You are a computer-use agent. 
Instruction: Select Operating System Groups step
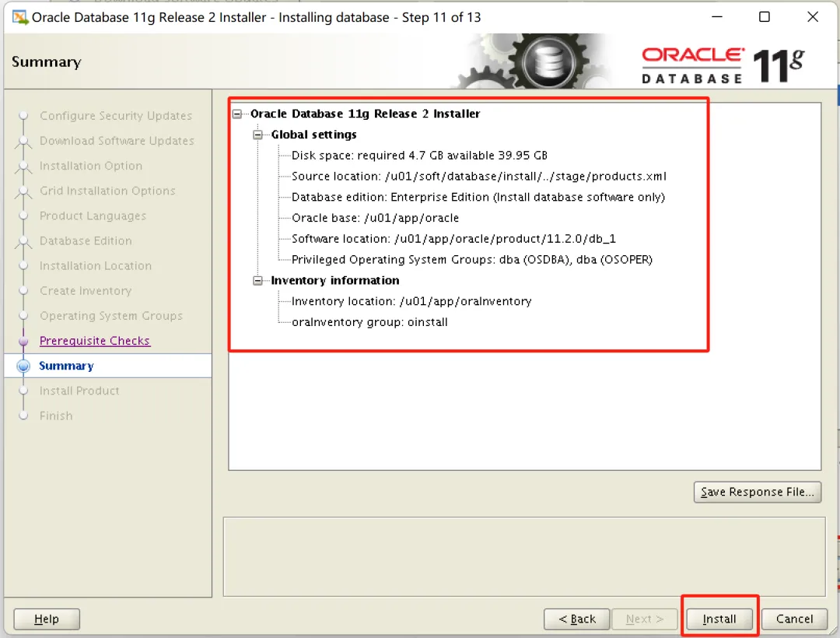click(111, 316)
